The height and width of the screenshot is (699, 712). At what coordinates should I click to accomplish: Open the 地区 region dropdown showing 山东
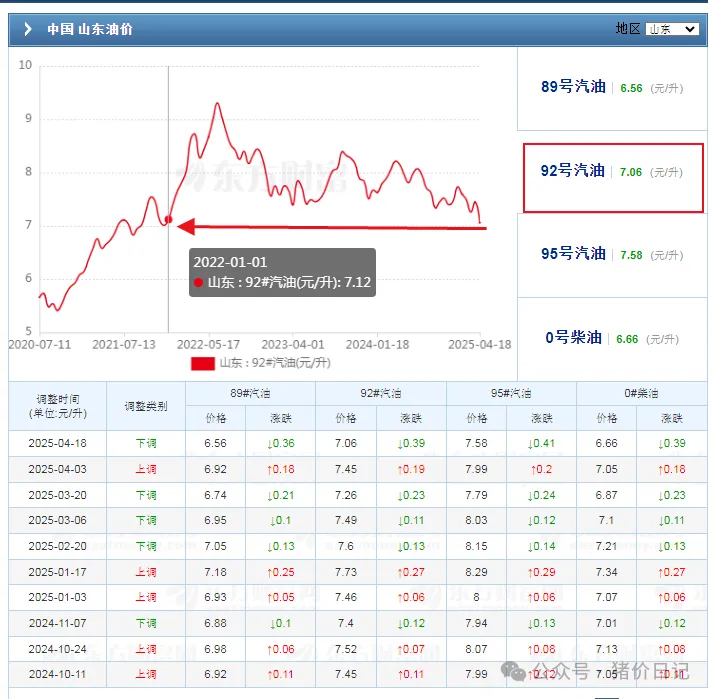click(671, 29)
